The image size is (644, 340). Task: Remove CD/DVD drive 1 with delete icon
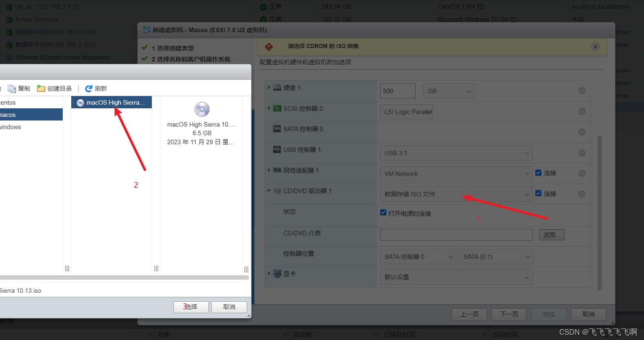[x=582, y=194]
